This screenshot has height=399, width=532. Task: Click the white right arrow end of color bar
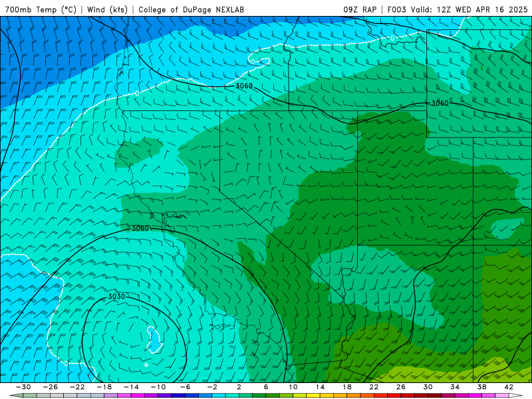(x=515, y=396)
